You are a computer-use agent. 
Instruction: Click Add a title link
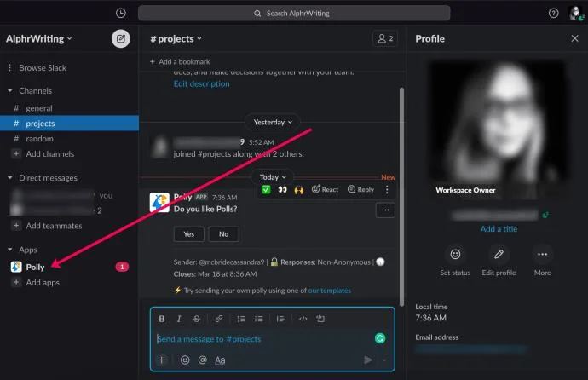tap(499, 229)
